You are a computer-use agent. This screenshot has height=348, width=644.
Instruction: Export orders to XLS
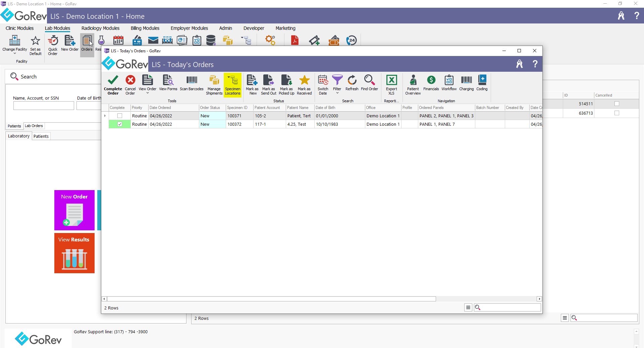pyautogui.click(x=391, y=85)
